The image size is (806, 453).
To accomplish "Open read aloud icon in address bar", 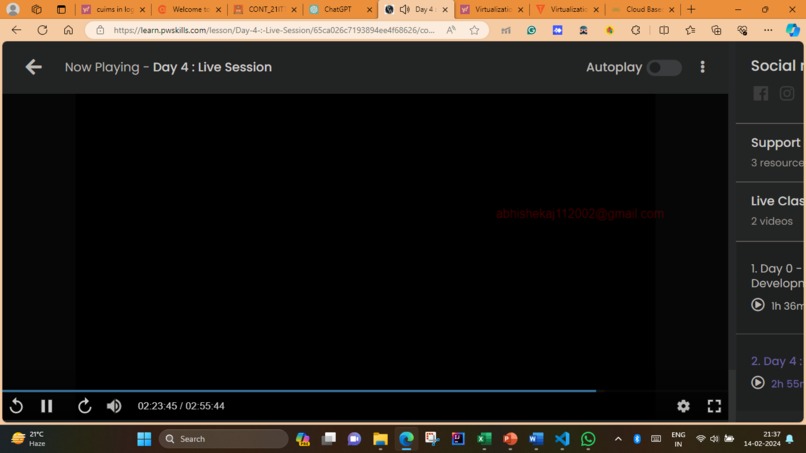I will tap(451, 30).
